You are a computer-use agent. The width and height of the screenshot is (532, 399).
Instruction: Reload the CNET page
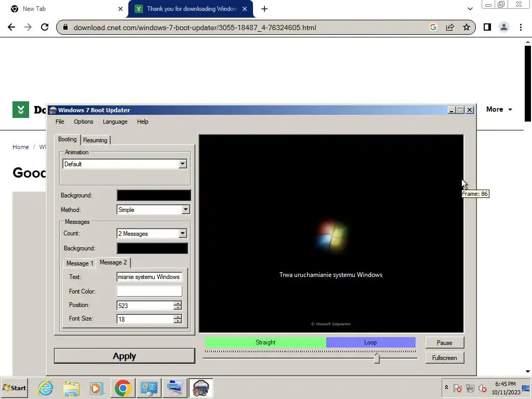(45, 27)
